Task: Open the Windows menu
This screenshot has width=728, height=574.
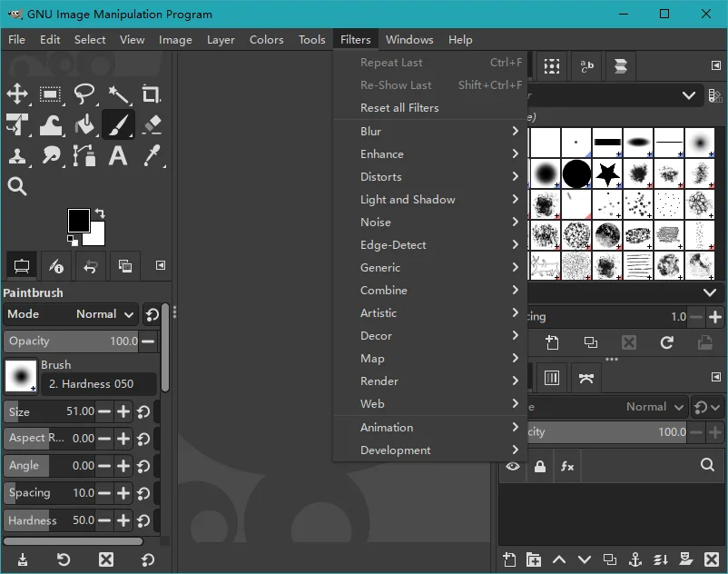Action: point(409,40)
